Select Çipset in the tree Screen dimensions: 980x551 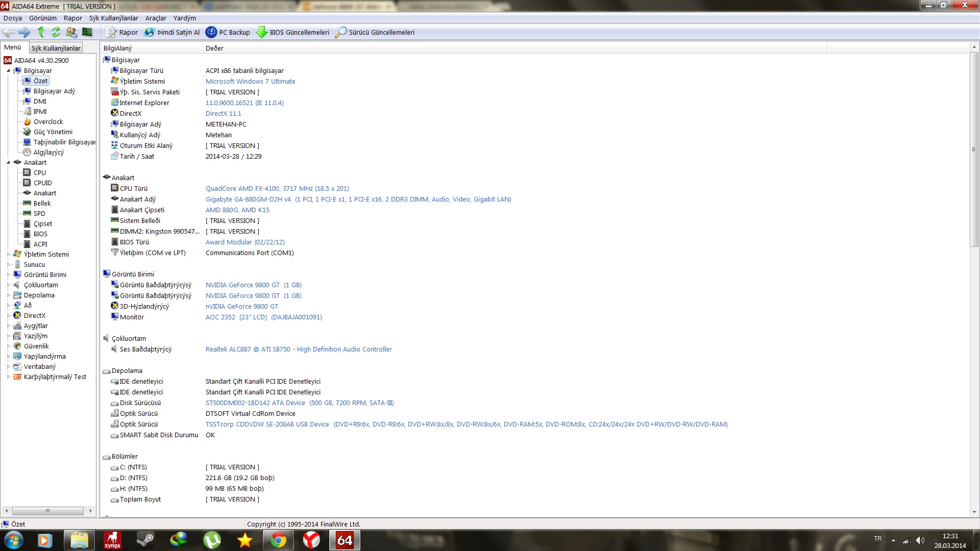43,223
